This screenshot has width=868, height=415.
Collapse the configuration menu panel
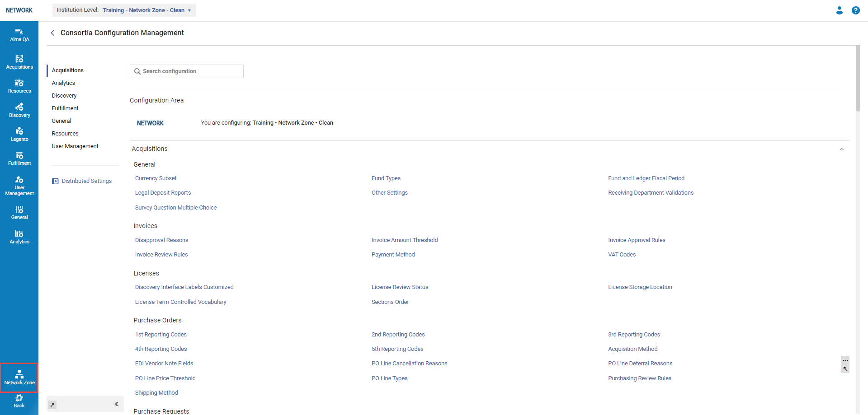point(116,404)
